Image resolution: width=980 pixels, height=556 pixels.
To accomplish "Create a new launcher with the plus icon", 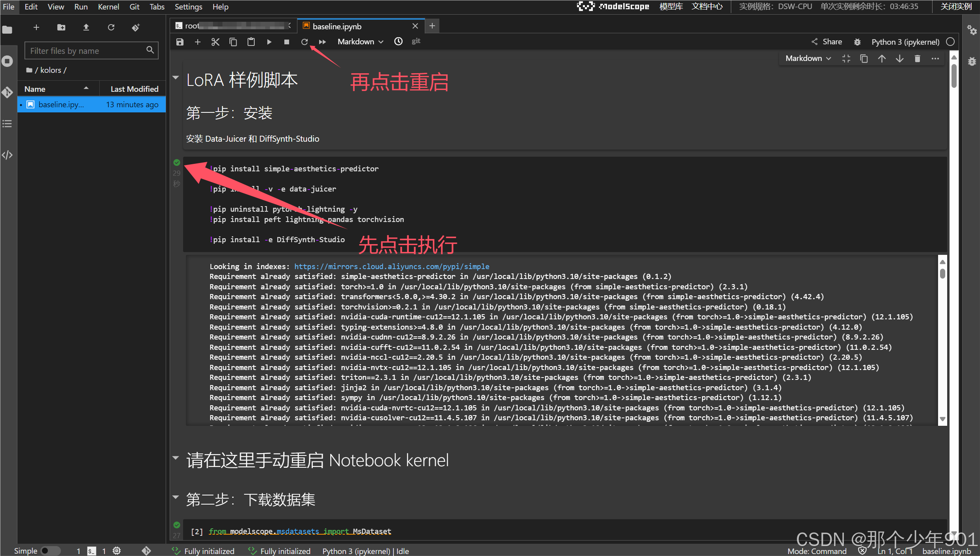I will 36,27.
